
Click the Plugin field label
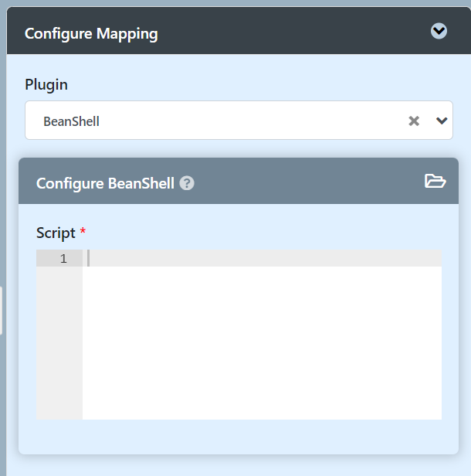pos(46,84)
